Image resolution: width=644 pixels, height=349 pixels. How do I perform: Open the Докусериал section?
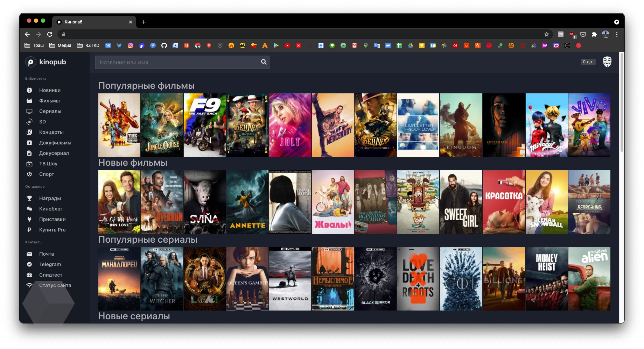pos(54,153)
